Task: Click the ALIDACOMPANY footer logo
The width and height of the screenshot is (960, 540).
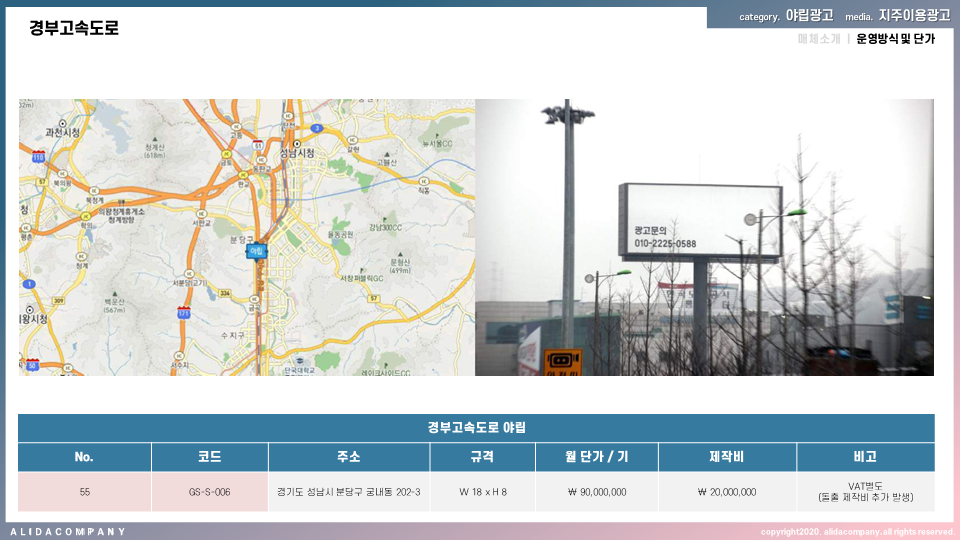Action: [68, 531]
